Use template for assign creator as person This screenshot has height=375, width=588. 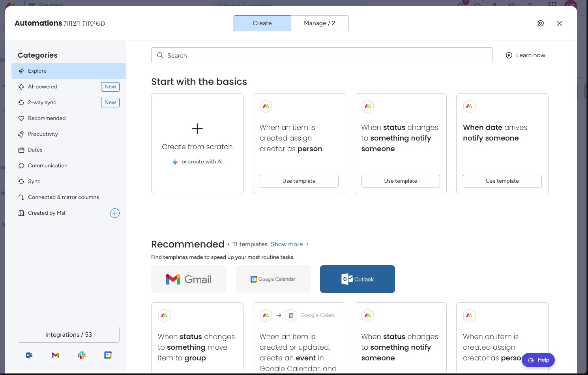tap(299, 181)
